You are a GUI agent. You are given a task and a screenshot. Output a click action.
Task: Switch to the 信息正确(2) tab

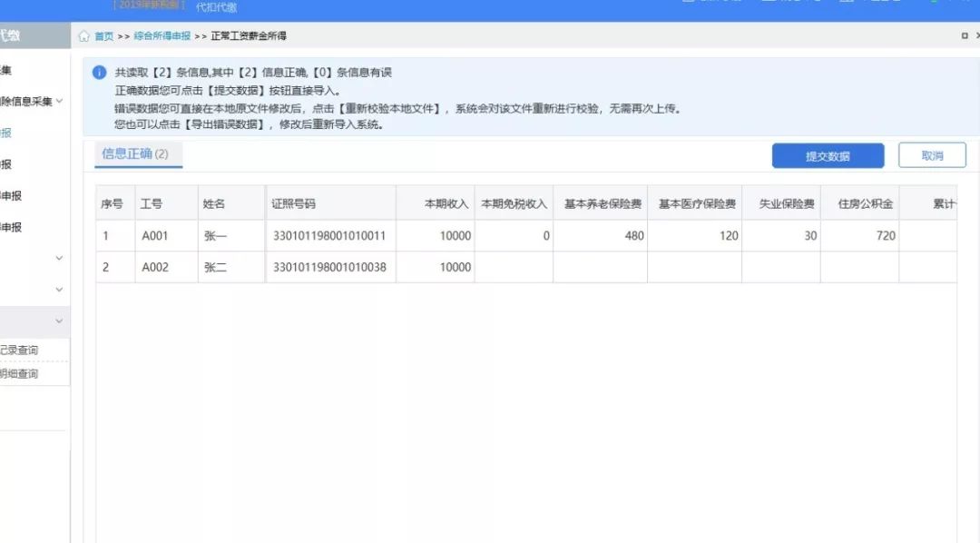[x=136, y=154]
